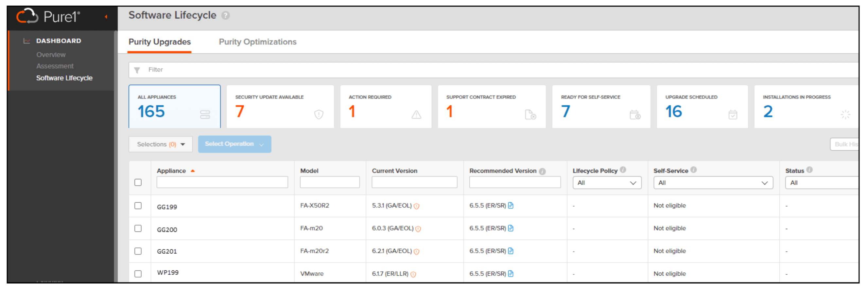Image resolution: width=868 pixels, height=292 pixels.
Task: Open Overview in sidebar
Action: click(51, 55)
